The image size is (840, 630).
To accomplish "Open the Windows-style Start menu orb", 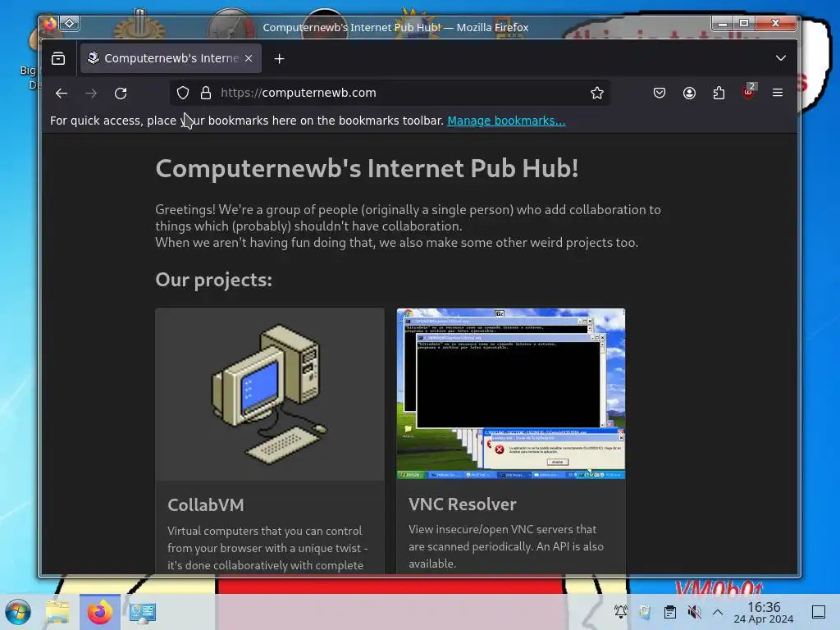I will pyautogui.click(x=18, y=612).
